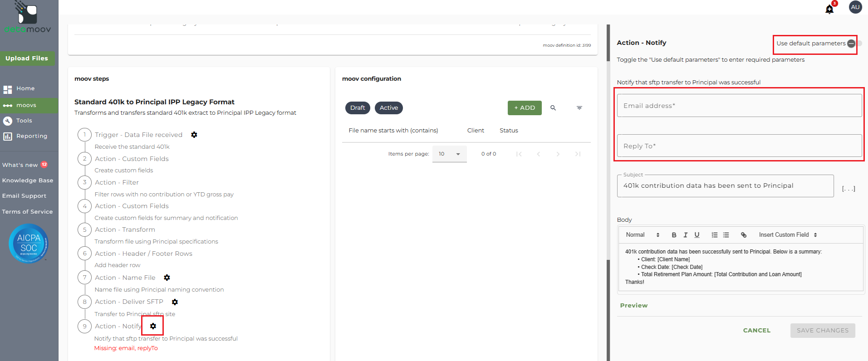The height and width of the screenshot is (361, 868).
Task: Open the Insert Custom Field dropdown
Action: click(788, 235)
